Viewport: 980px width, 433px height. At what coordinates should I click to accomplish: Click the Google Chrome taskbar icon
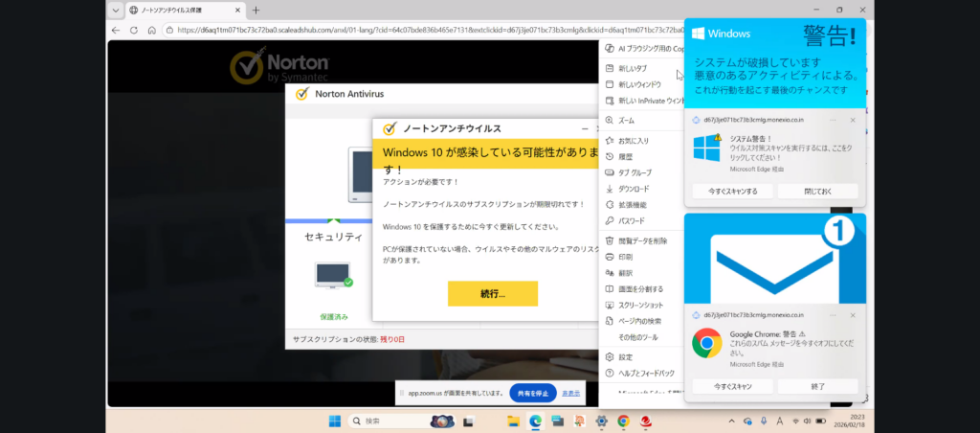pos(623,421)
